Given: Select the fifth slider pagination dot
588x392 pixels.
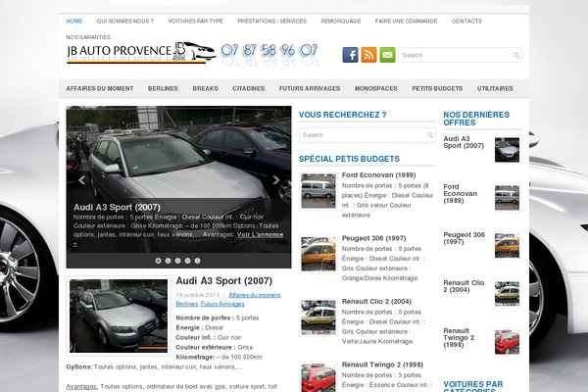Looking at the screenshot, I should coord(197,261).
